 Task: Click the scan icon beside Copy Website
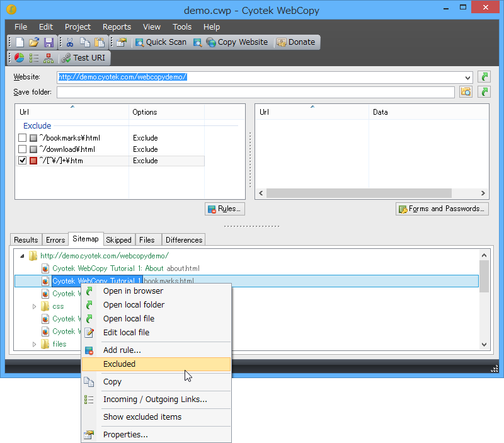197,42
